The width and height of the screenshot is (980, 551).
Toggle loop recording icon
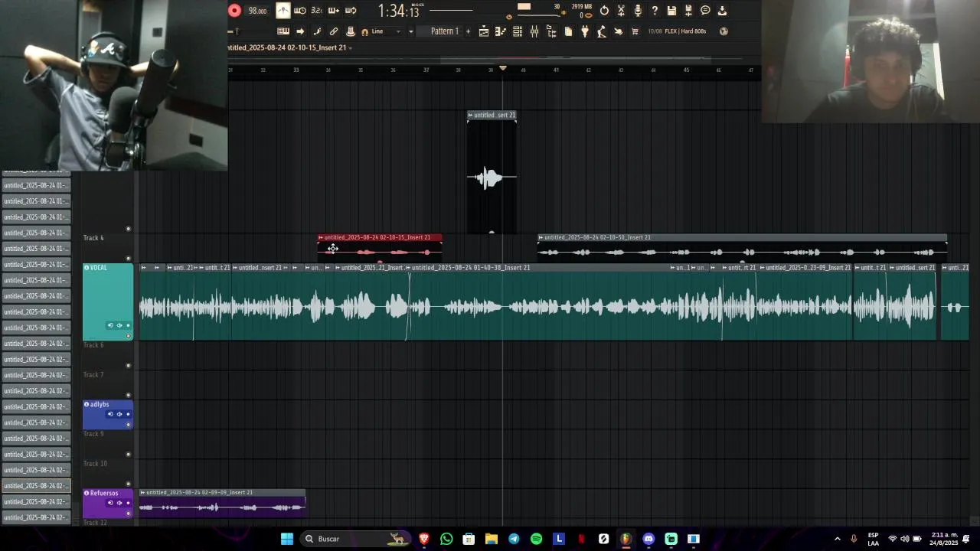coord(351,11)
